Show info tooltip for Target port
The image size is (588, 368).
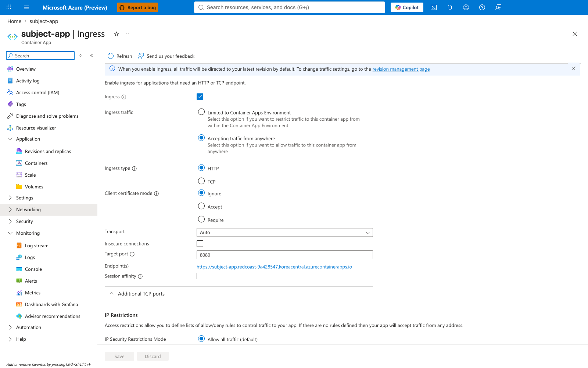tap(132, 254)
